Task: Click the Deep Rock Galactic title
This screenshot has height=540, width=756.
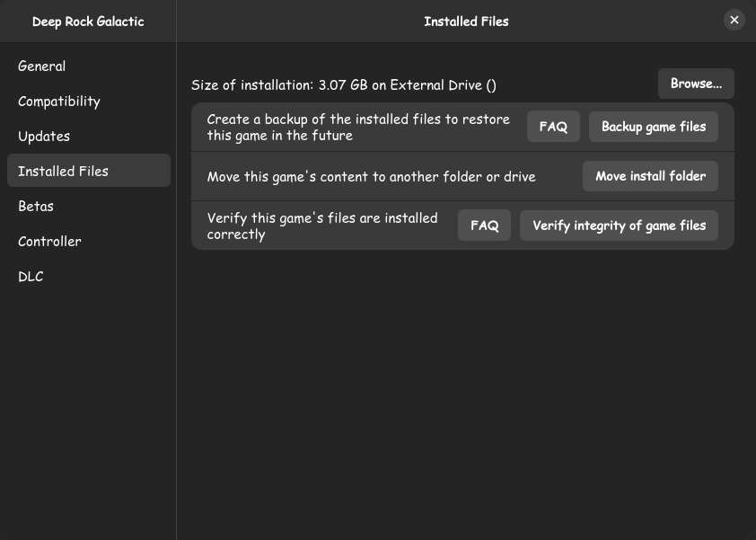Action: [87, 20]
